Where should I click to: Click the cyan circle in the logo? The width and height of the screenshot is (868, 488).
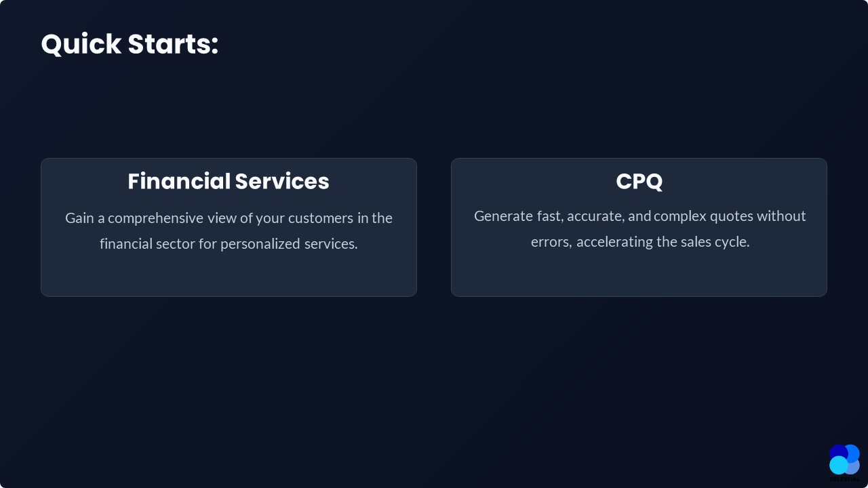[x=838, y=465]
